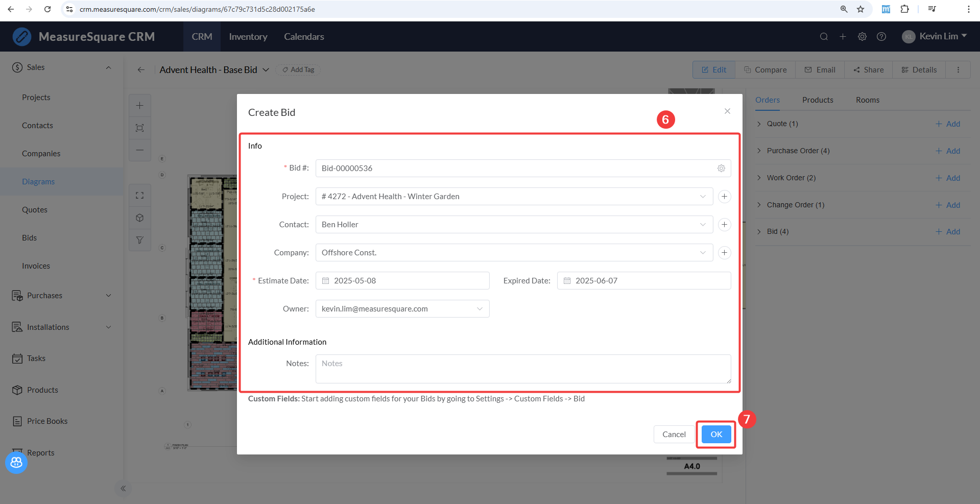Viewport: 980px width, 504px height.
Task: Add a new Quote order
Action: (x=948, y=124)
